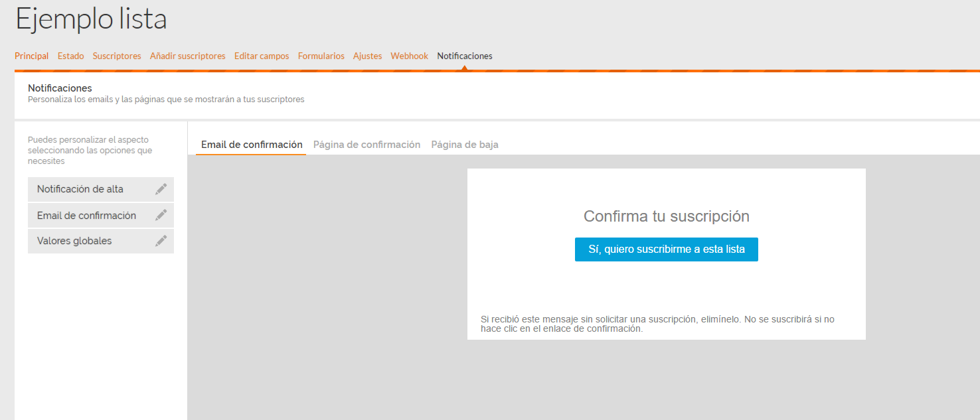Switch to Página de confirmación tab
The image size is (980, 420).
coord(367,145)
